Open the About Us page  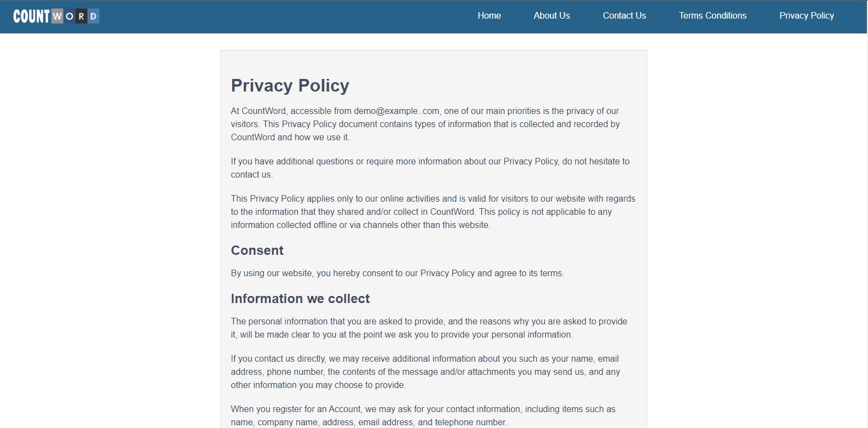pos(551,16)
